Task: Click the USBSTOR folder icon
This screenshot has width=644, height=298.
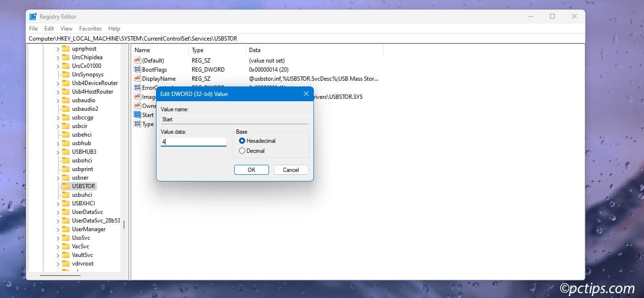Action: [66, 186]
